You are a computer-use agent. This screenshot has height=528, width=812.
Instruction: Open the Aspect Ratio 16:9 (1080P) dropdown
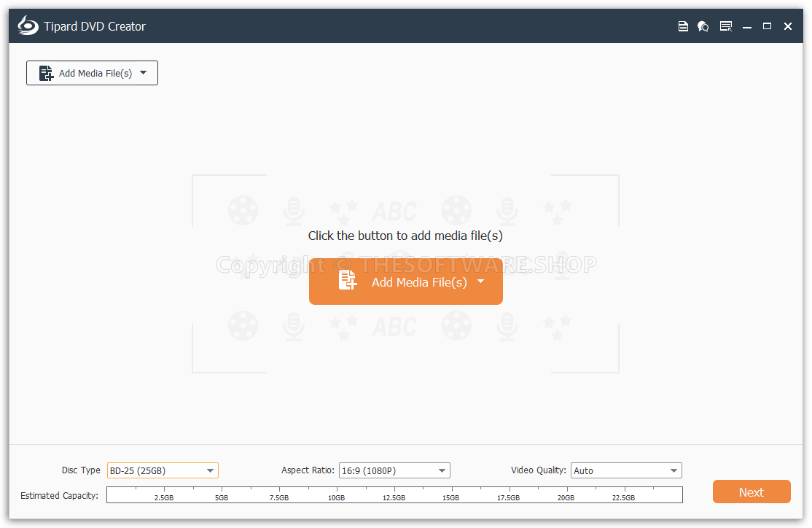click(x=394, y=470)
